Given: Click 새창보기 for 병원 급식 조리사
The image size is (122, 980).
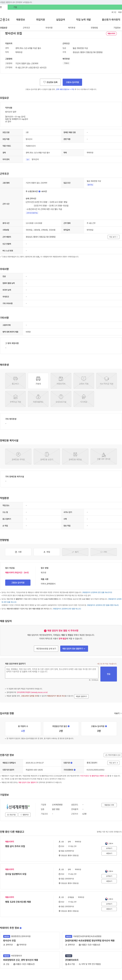Looking at the screenshot, I should click(x=109, y=853).
